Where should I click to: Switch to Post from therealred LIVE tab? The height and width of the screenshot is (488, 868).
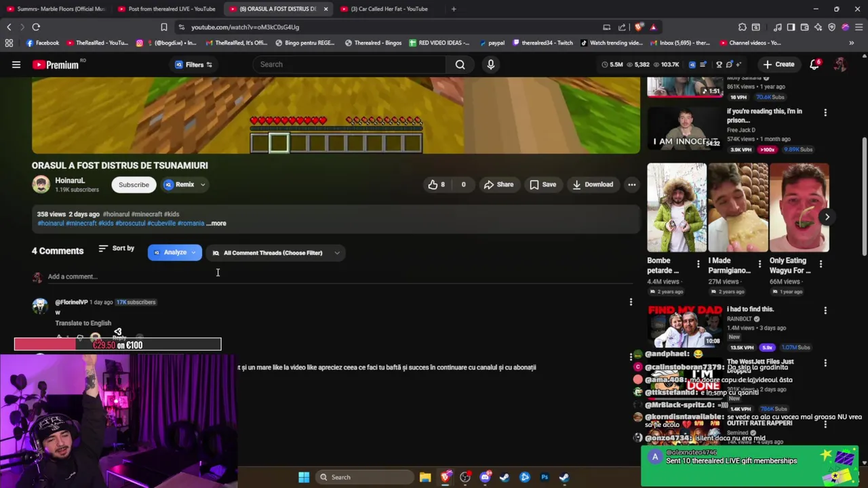[x=166, y=9]
